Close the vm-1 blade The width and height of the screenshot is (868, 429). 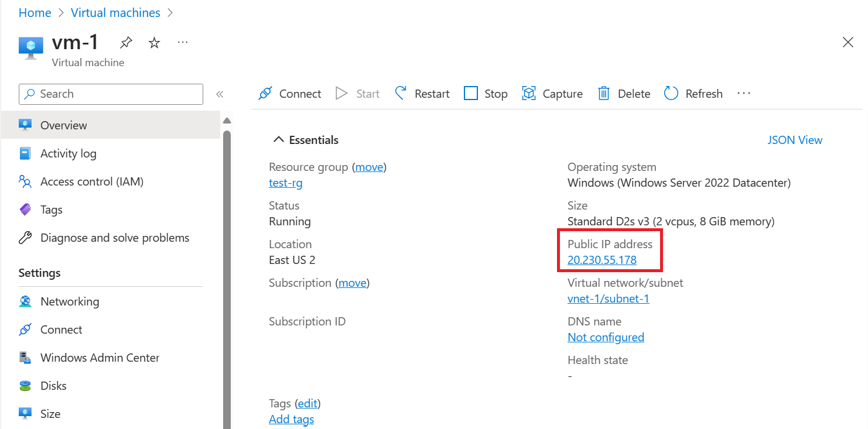pyautogui.click(x=848, y=42)
